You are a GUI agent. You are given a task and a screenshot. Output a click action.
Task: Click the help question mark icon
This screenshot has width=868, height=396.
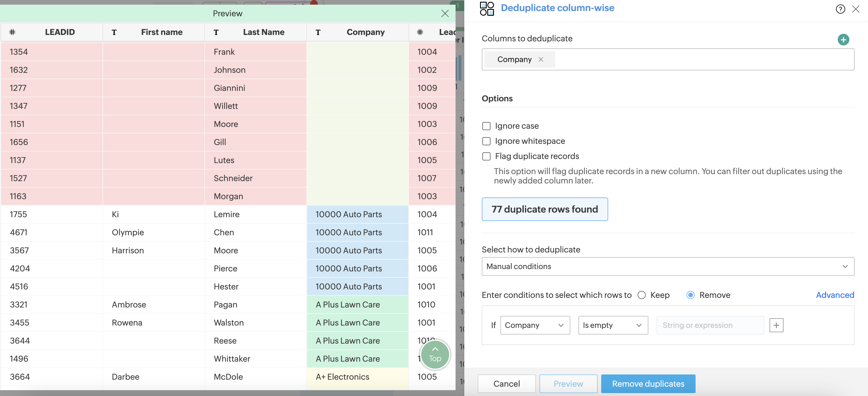840,9
